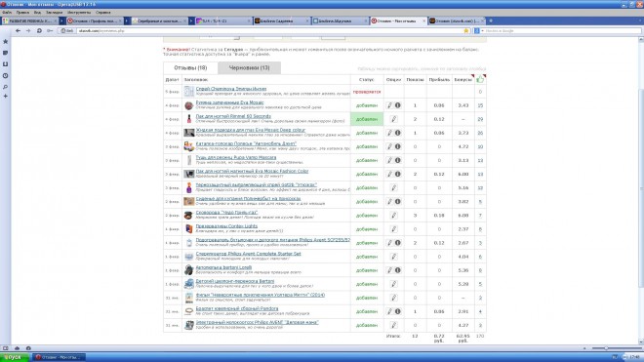
Task: Open review link Eva Mosaic Fashion Color
Action: tap(252, 171)
